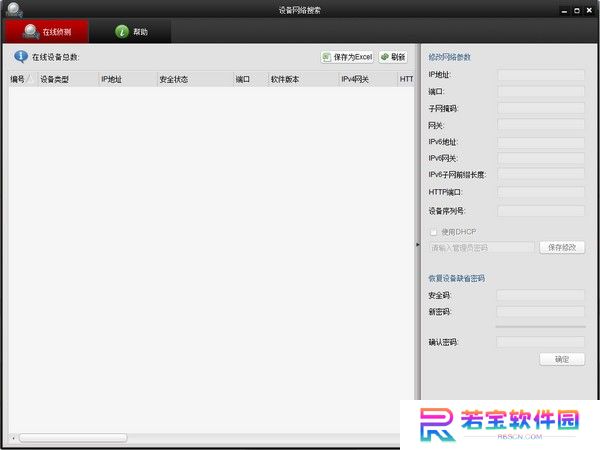Screen dimensions: 600x450
Task: Click the 新密码 input field
Action: (x=540, y=311)
